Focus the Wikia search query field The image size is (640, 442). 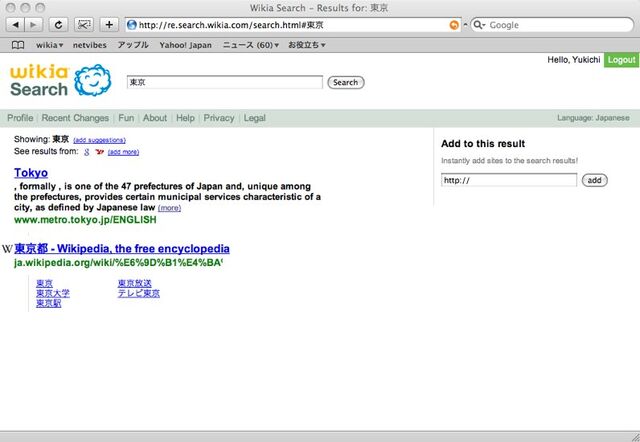click(224, 82)
